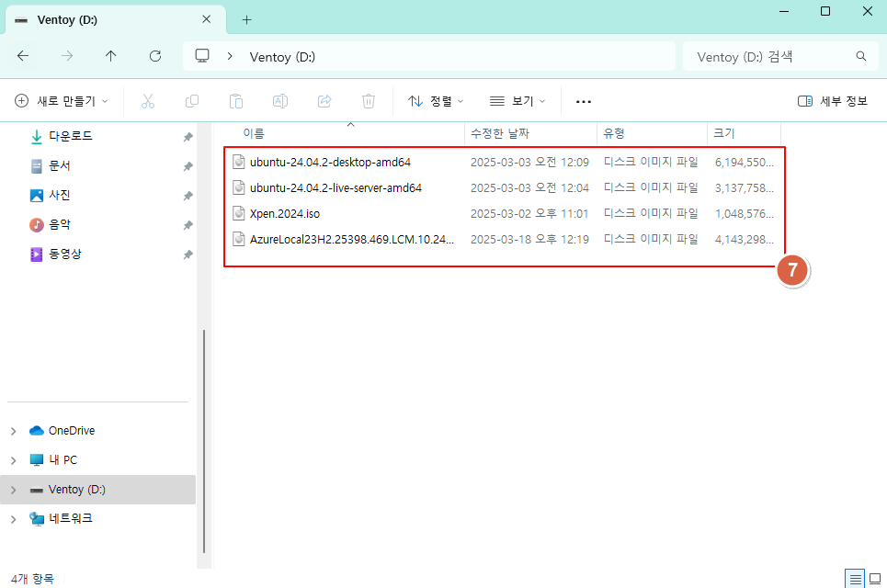Go up one folder level
The height and width of the screenshot is (588, 887).
coord(111,56)
